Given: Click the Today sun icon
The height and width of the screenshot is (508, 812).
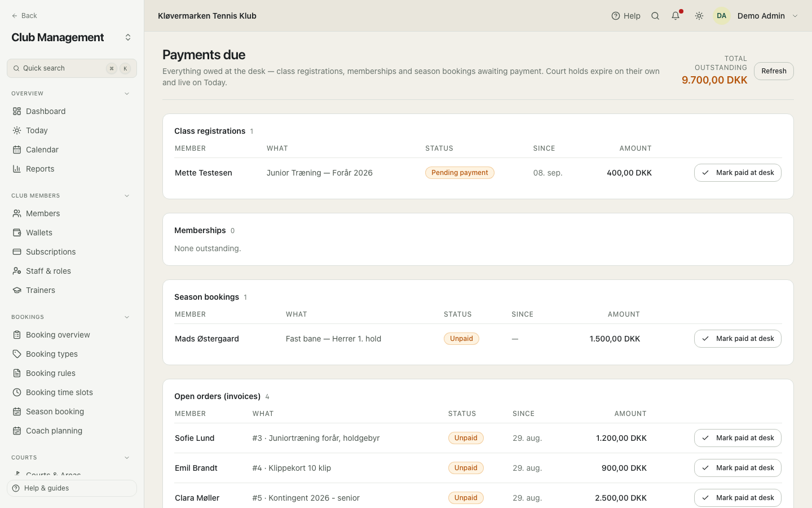Looking at the screenshot, I should [x=17, y=130].
